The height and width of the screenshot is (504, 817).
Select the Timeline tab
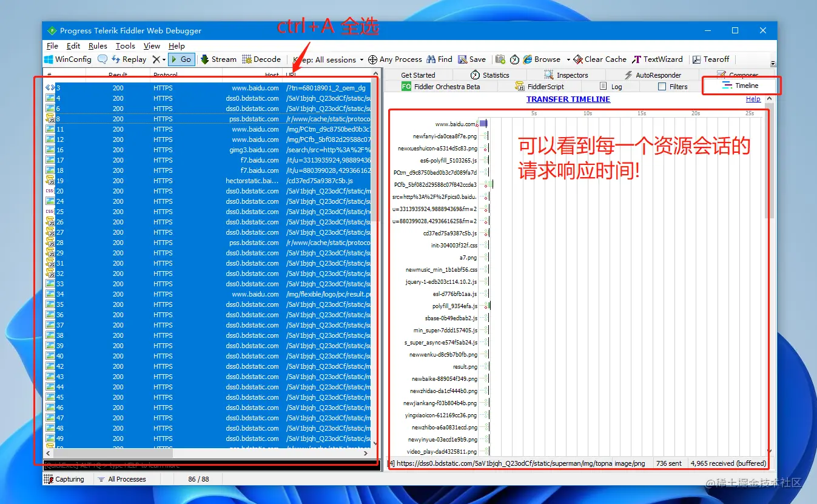741,86
